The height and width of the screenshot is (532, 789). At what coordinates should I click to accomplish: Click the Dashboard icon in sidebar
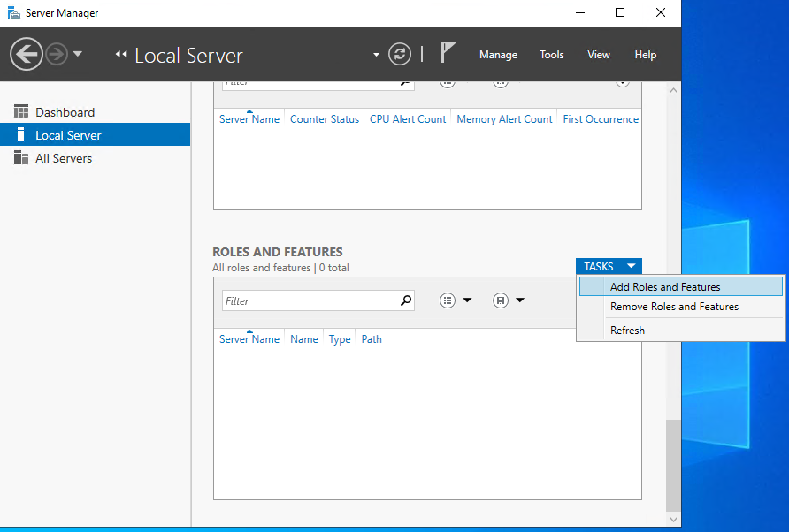coord(21,112)
